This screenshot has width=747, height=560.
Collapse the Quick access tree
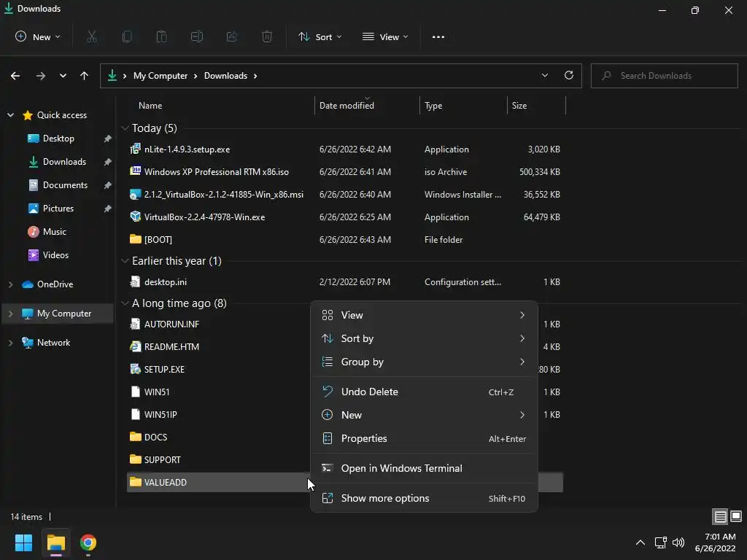10,115
